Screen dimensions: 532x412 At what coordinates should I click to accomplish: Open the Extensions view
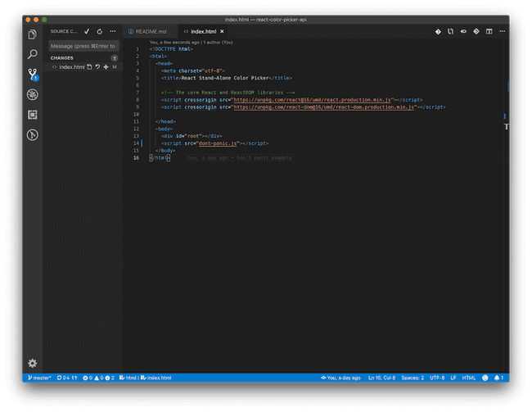click(x=32, y=115)
